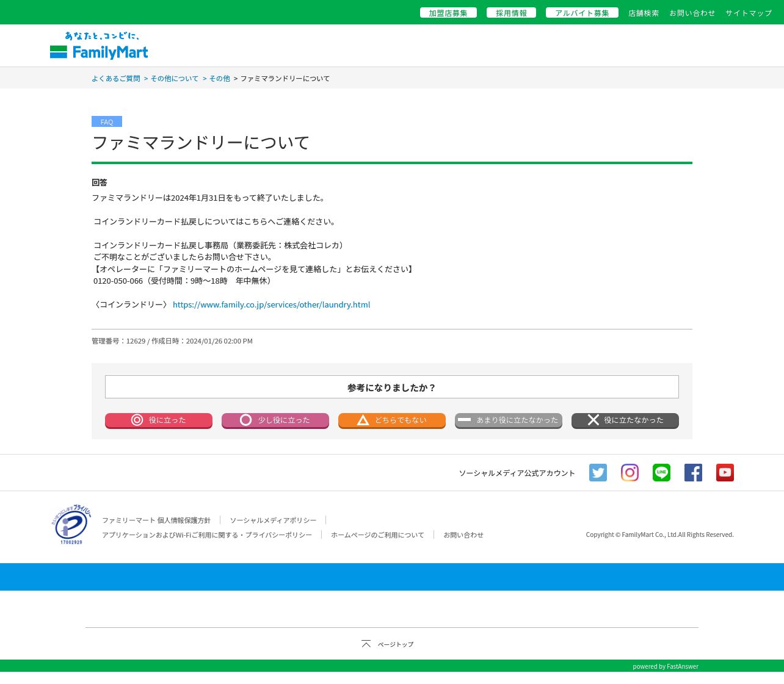Viewport: 784px width, 684px height.
Task: Click the page top arrow icon
Action: pos(366,644)
